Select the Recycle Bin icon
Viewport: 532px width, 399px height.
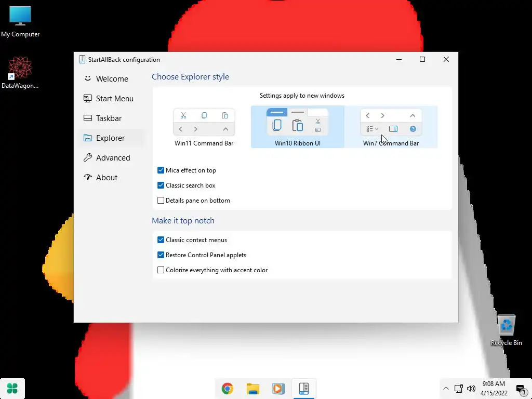tap(506, 330)
